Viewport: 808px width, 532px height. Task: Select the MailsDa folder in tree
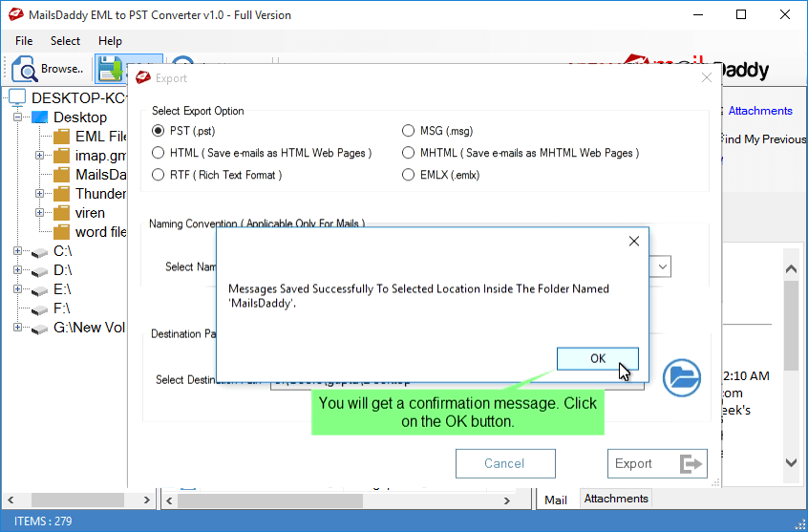(x=100, y=175)
